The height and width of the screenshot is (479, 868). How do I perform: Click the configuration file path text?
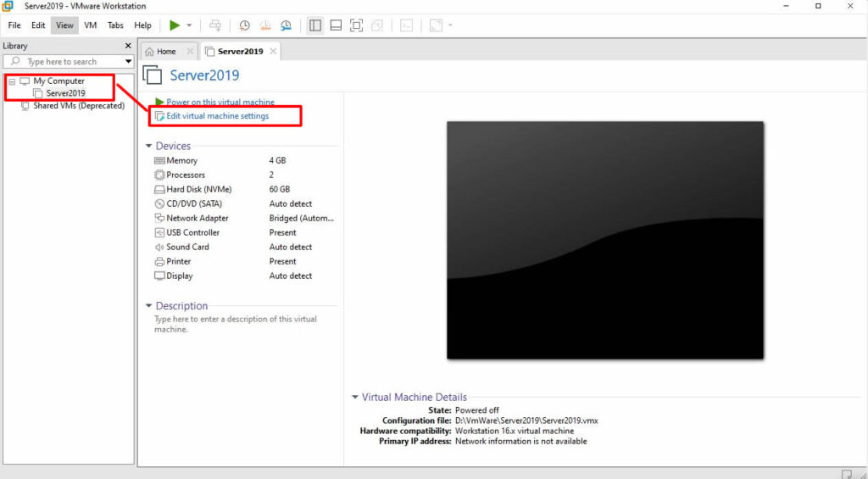(x=526, y=421)
